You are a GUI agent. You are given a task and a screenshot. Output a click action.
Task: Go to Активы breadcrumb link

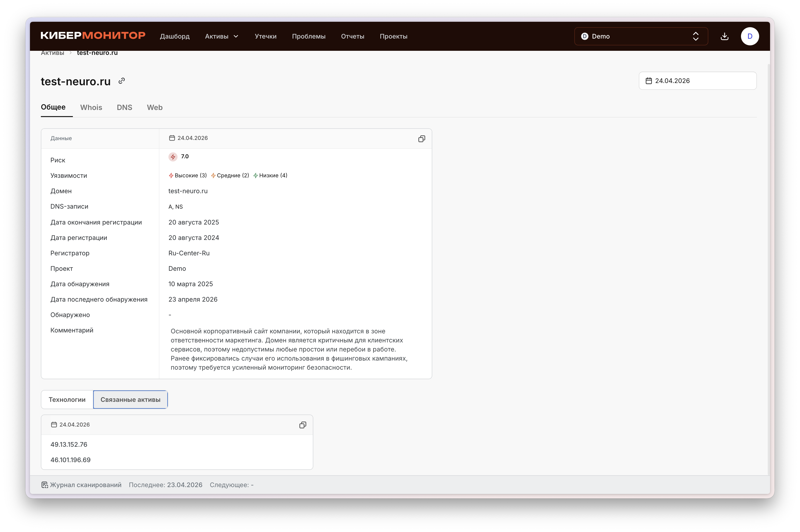pos(52,53)
